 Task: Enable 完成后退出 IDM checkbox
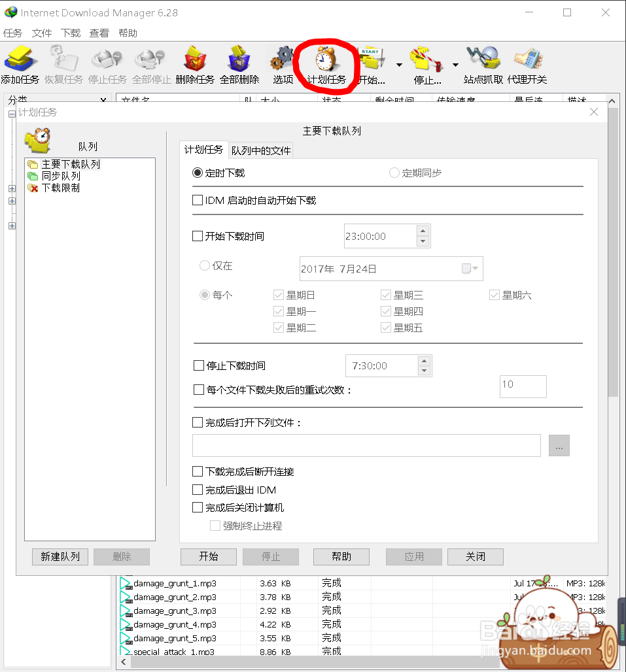tap(198, 490)
